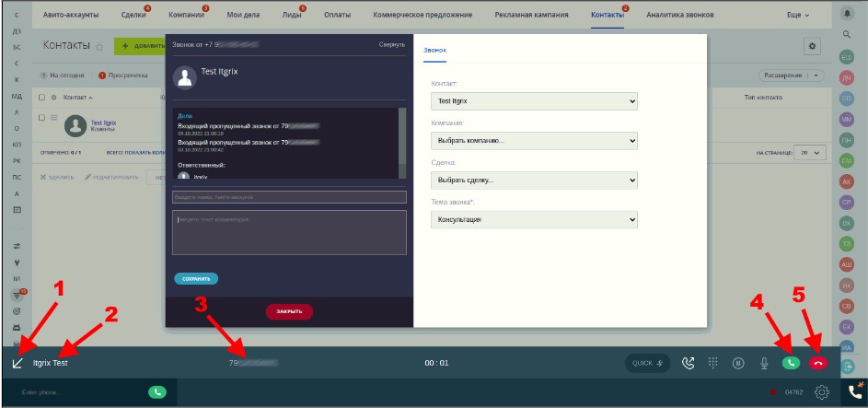
Task: Open the МД item in the left sidebar
Action: [x=17, y=97]
